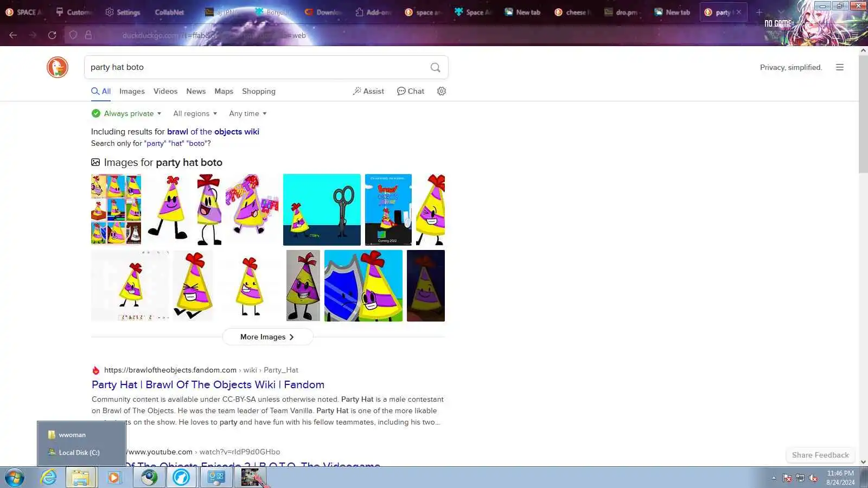The image size is (868, 488).
Task: Open the Windows Start menu
Action: 15,478
